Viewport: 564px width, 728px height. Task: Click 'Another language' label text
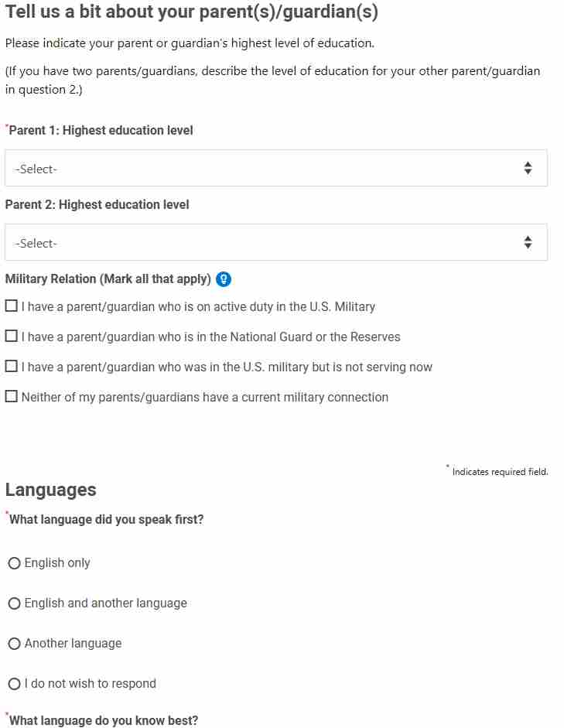[73, 644]
